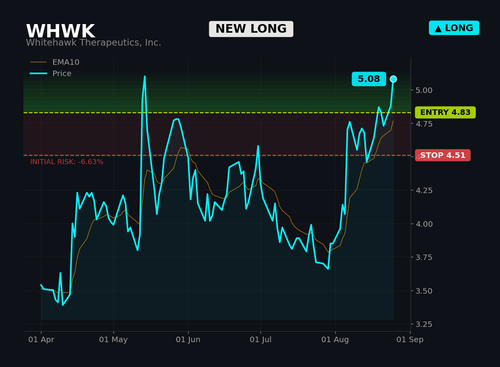This screenshot has height=367, width=500.
Task: Click the 4.25 price axis value
Action: click(424, 191)
